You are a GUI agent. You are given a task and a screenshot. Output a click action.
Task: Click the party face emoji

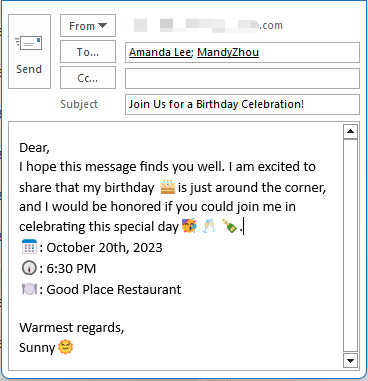pos(189,226)
